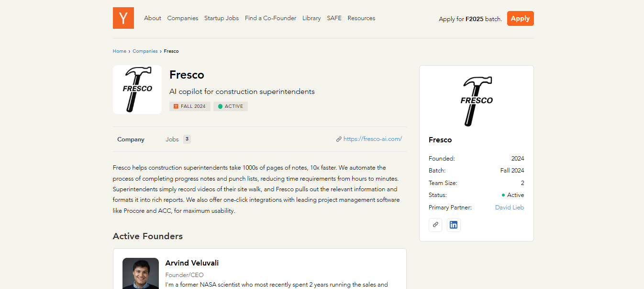Click the Active status value in sidebar

tap(513, 195)
